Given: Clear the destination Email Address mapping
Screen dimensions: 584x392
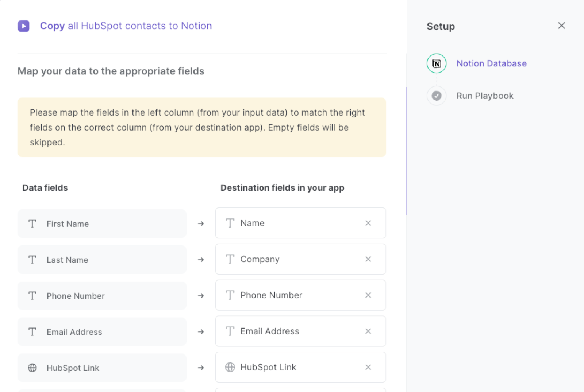Looking at the screenshot, I should [368, 331].
